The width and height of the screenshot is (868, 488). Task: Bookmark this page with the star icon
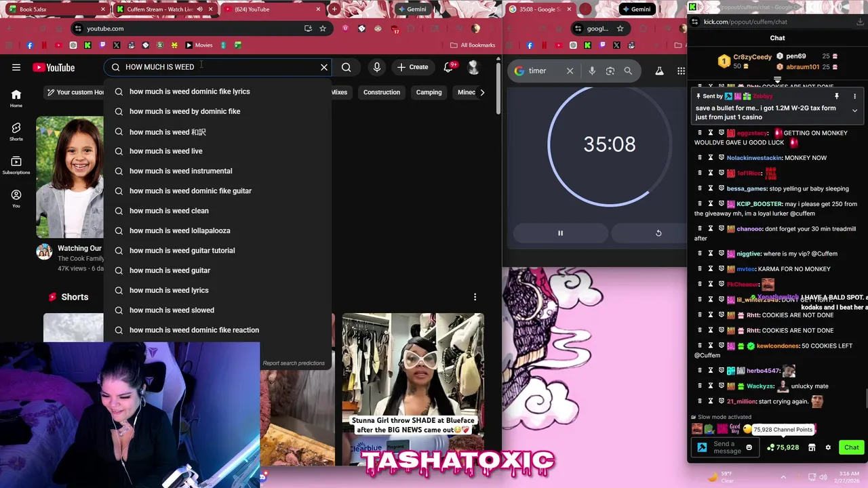tap(323, 28)
